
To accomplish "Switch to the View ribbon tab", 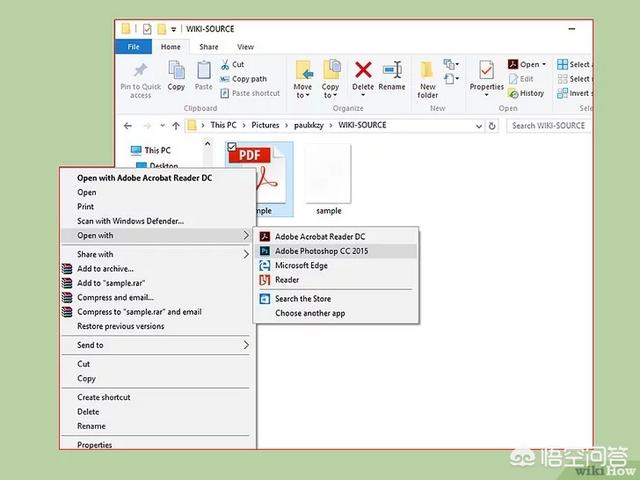I will pyautogui.click(x=245, y=47).
